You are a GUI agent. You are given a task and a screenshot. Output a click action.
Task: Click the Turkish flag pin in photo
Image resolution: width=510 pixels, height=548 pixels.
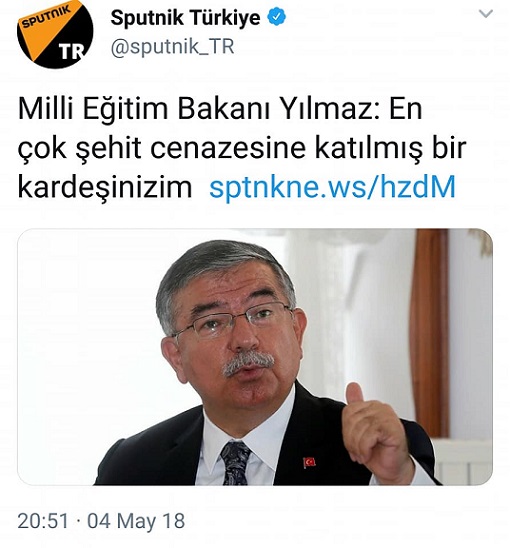[309, 462]
